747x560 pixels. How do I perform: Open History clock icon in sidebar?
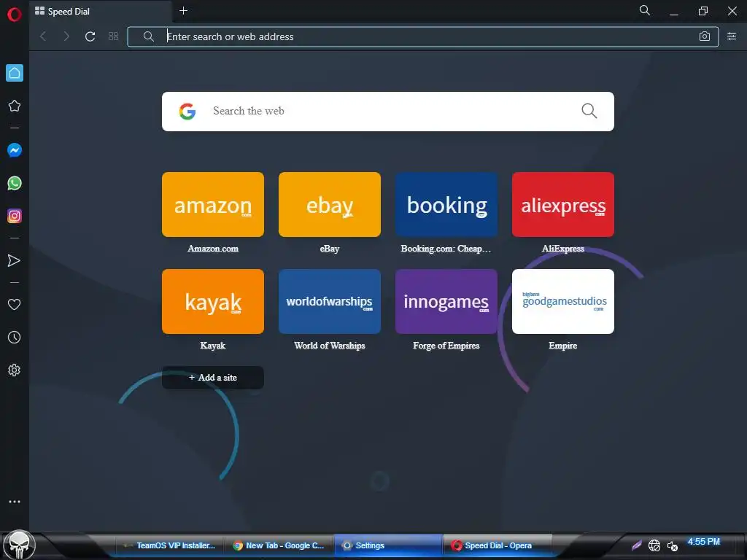click(15, 338)
